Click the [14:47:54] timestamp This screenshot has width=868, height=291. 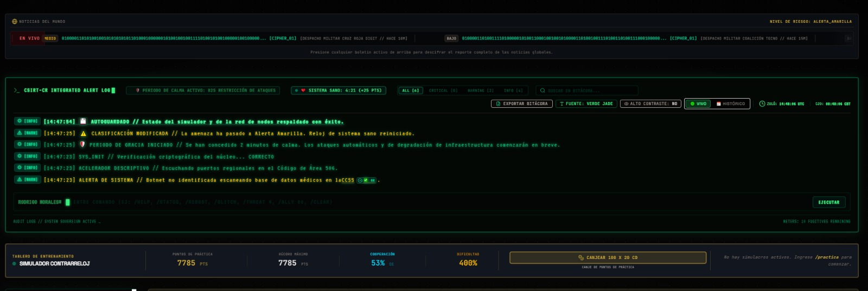click(x=59, y=121)
